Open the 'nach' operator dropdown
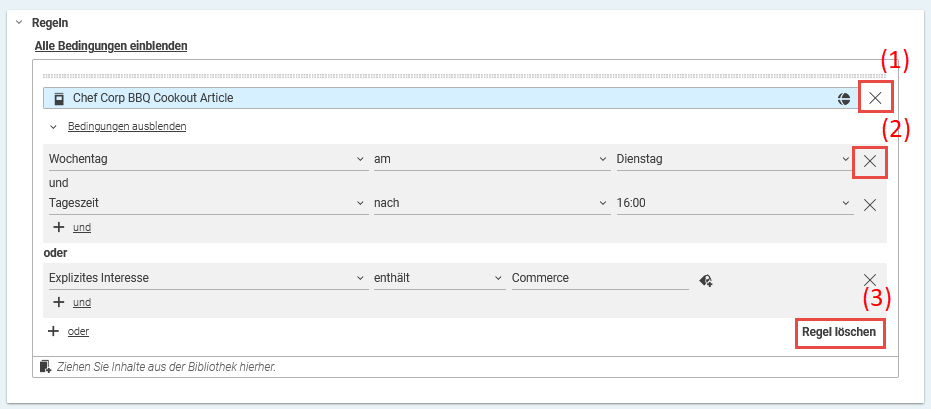Screen dimensions: 931x409 point(490,203)
